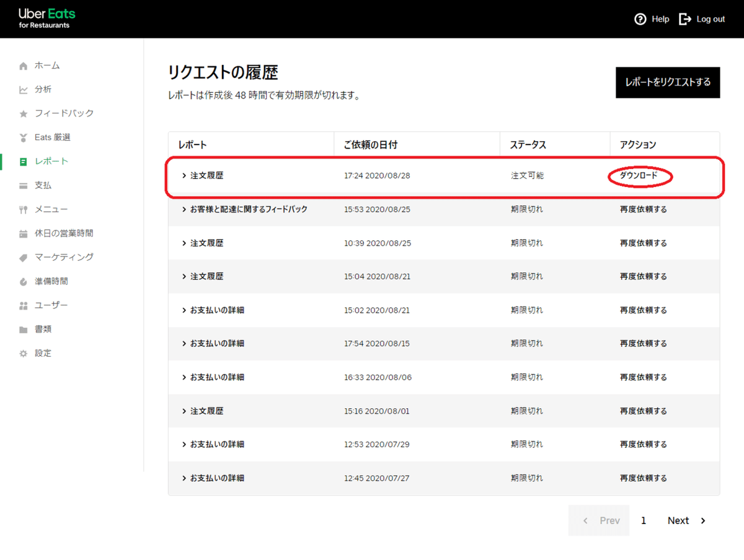Open the 書類 menu item
Viewport: 744px width, 560px height.
click(43, 329)
